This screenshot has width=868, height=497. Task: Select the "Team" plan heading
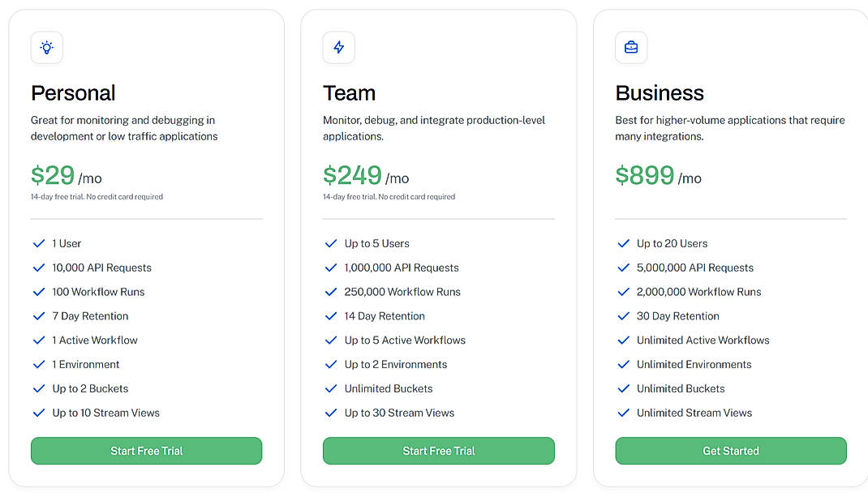[x=349, y=93]
